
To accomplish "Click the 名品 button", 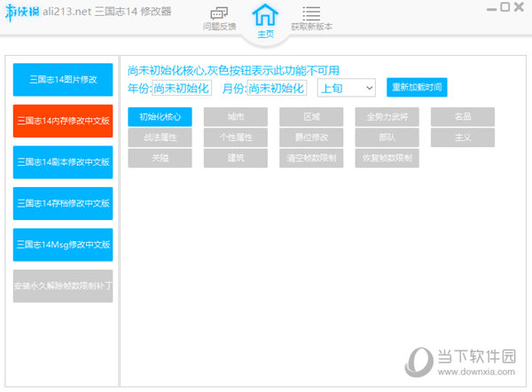I will [x=463, y=117].
